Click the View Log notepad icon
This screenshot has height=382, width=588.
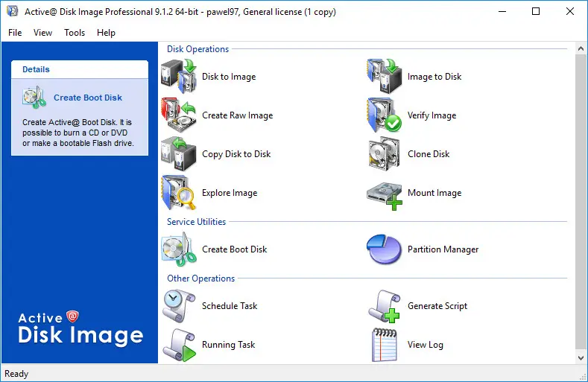point(385,345)
